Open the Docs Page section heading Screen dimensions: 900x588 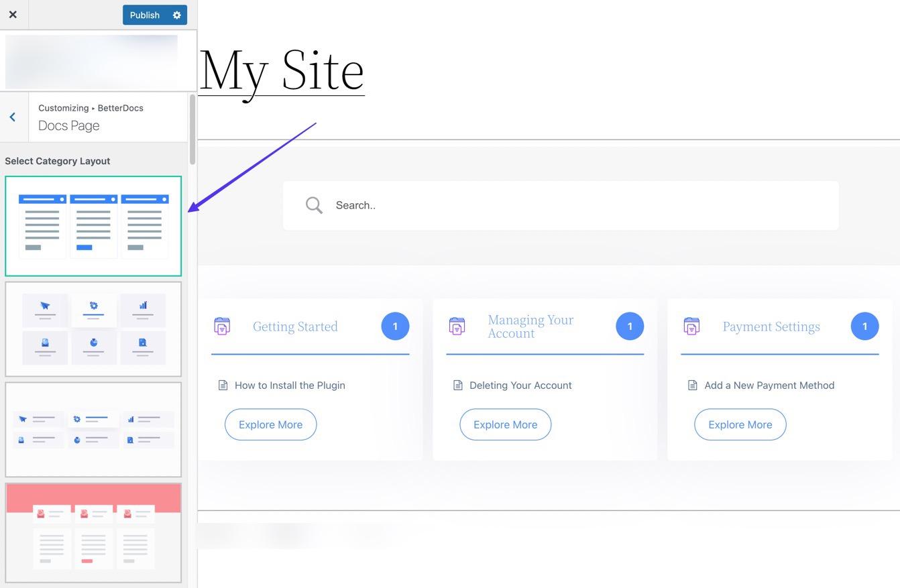pos(68,124)
